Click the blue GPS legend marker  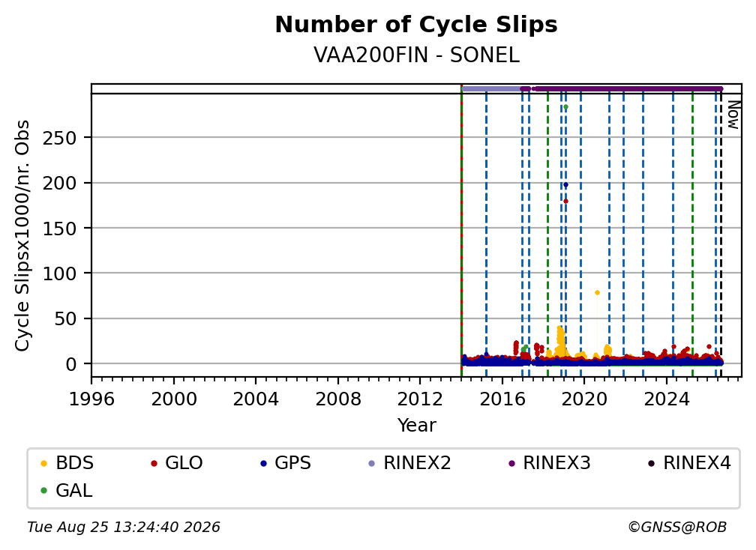263,464
